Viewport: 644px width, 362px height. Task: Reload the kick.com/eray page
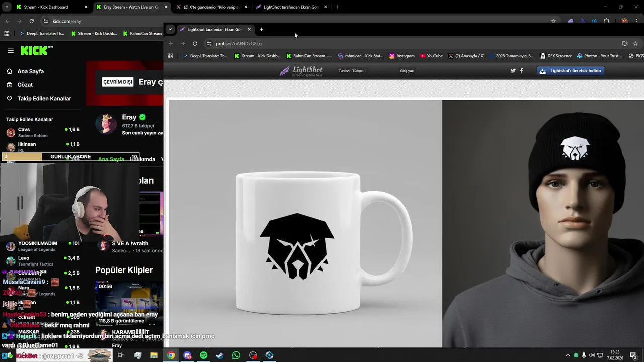[x=31, y=21]
